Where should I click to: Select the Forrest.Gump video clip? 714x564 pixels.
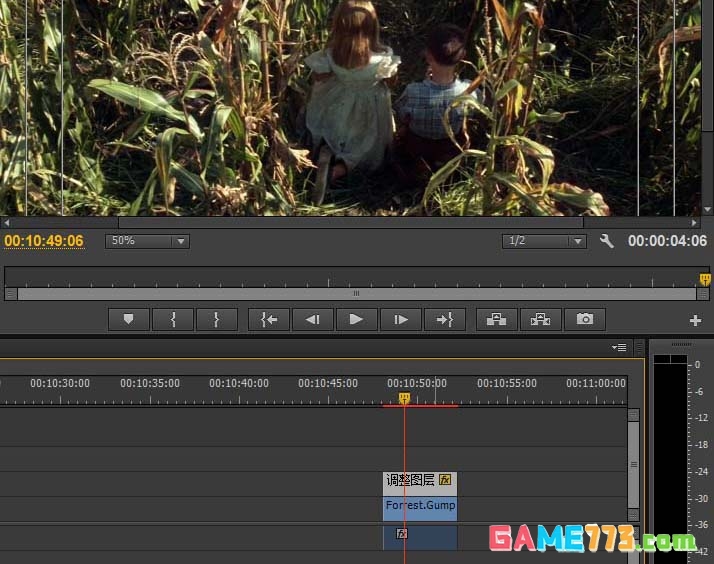click(x=420, y=509)
